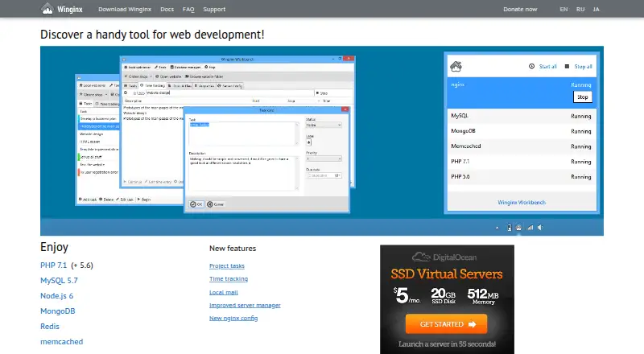Open the Due date calendar dropdown

[337, 175]
